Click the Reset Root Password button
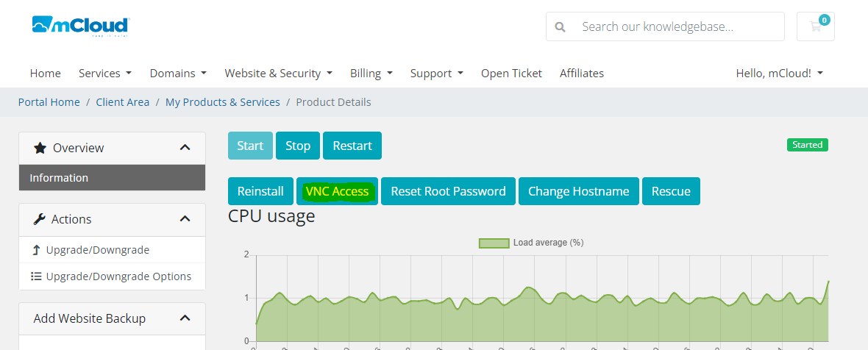Screen dimensions: 868x350 coord(448,191)
